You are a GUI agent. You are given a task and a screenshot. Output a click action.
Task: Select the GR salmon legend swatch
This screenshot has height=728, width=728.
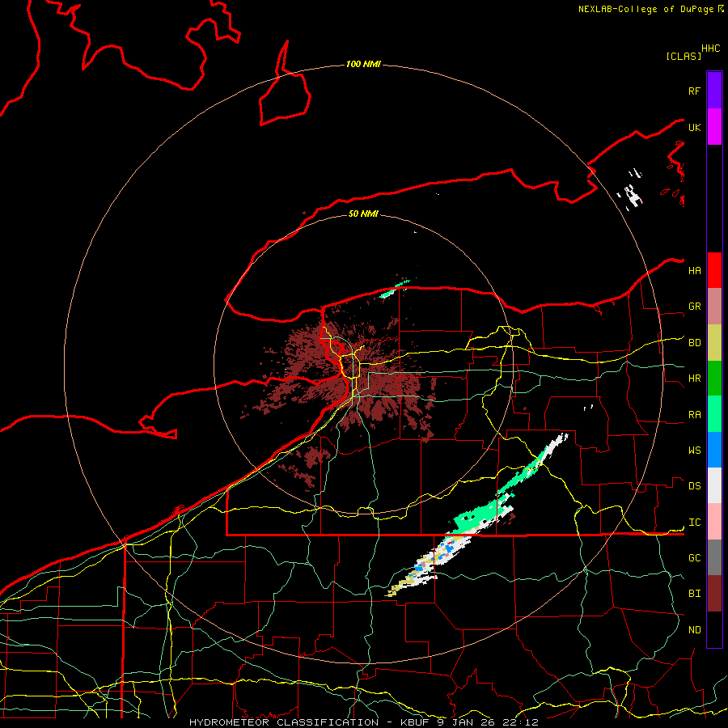pyautogui.click(x=714, y=307)
